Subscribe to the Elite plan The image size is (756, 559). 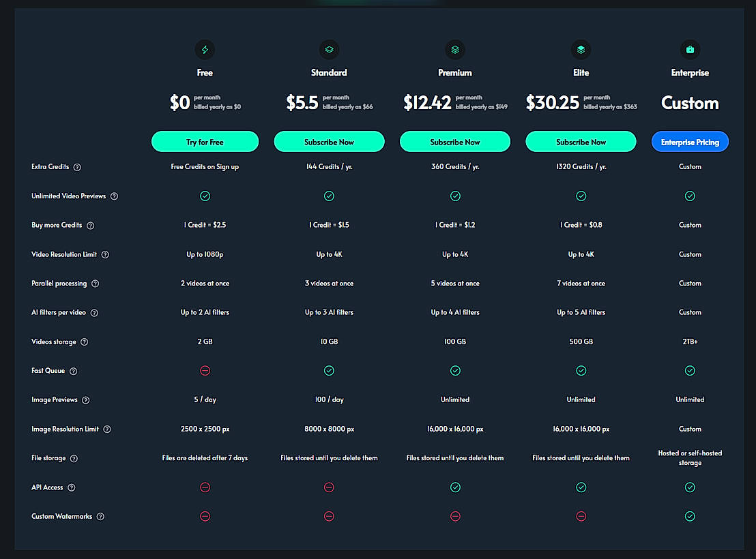pos(581,142)
